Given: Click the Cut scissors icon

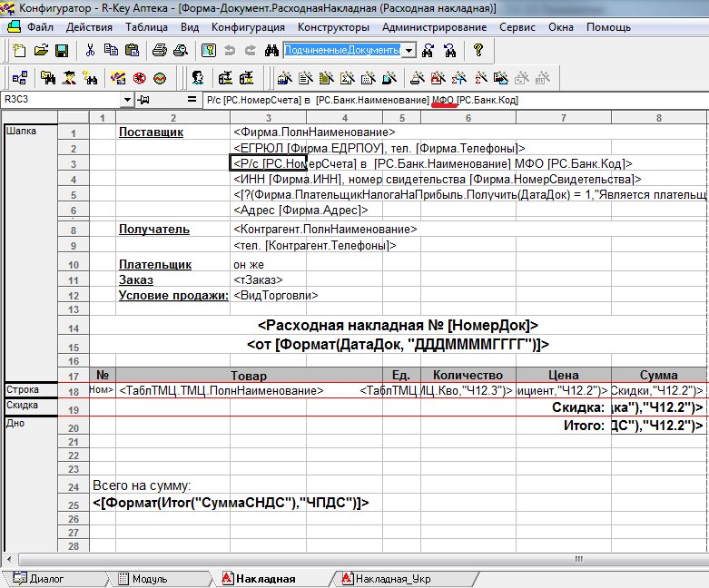Looking at the screenshot, I should tap(90, 51).
